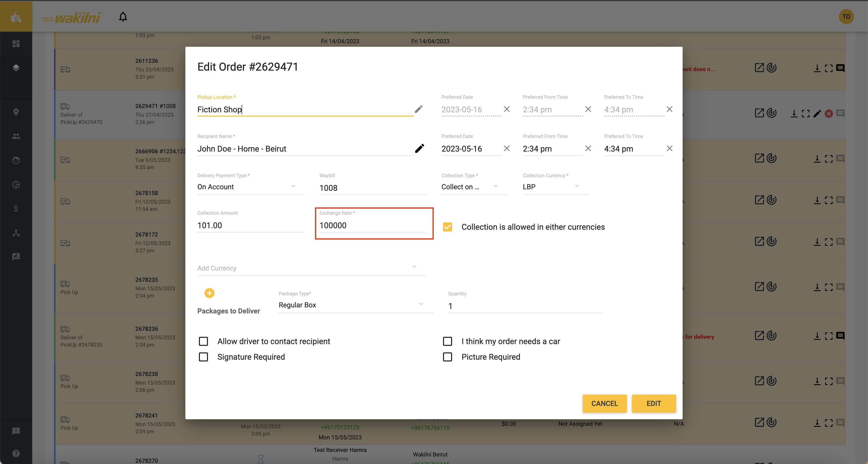Open the map pin sidebar menu item
The image size is (868, 464).
pyautogui.click(x=16, y=112)
